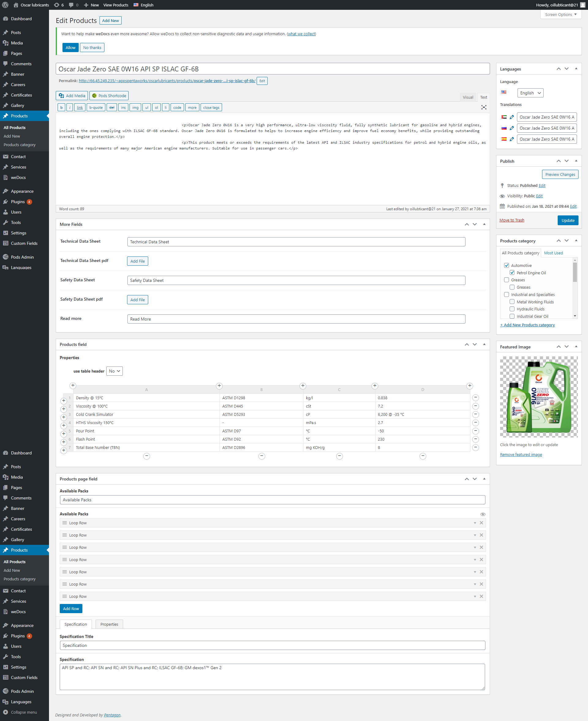This screenshot has width=588, height=721.
Task: Collapse the Products category panel
Action: coord(576,241)
